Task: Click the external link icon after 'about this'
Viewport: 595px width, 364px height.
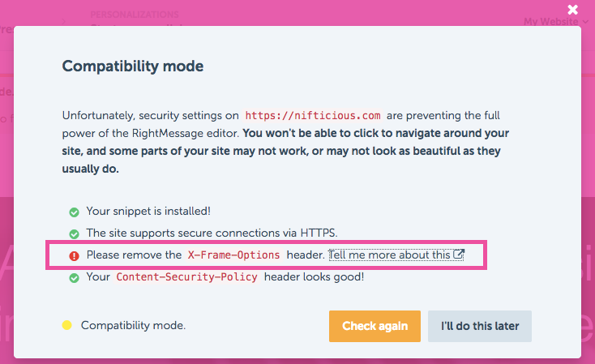Action: (459, 255)
